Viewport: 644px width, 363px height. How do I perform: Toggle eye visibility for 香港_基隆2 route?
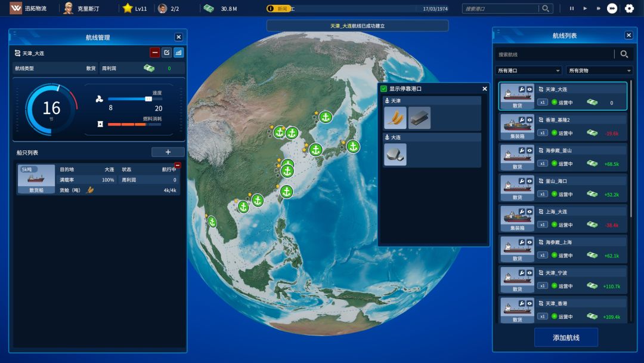pos(530,120)
